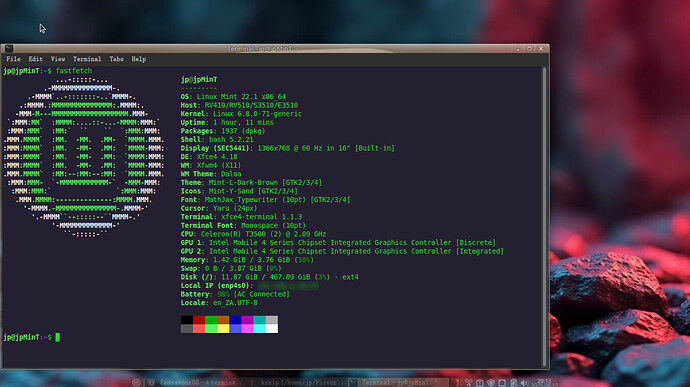
Task: Click the shield tray icon
Action: pyautogui.click(x=491, y=383)
